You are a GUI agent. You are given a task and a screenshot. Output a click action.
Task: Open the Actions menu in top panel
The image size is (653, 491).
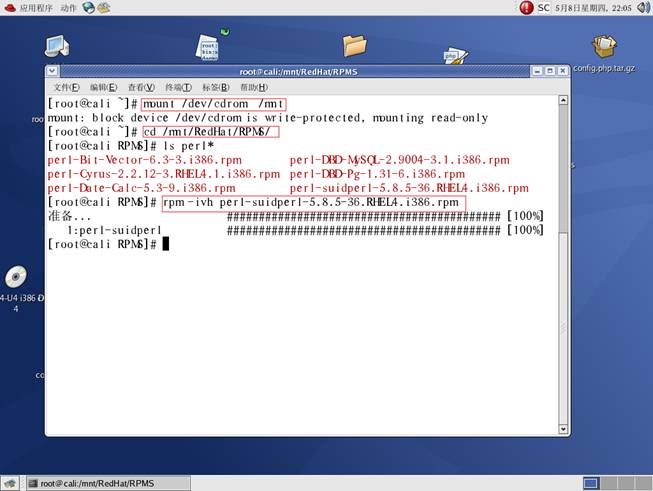tap(68, 7)
